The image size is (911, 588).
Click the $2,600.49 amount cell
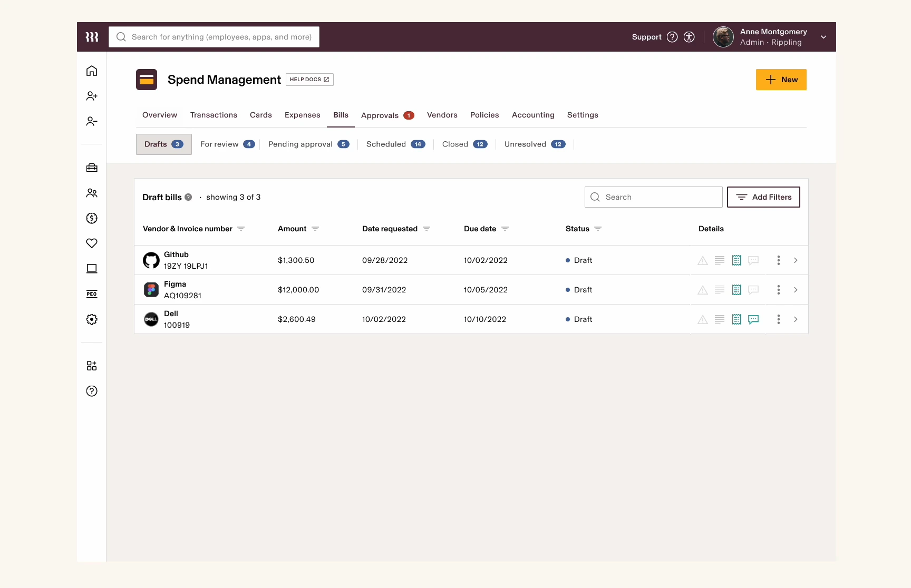click(x=297, y=319)
